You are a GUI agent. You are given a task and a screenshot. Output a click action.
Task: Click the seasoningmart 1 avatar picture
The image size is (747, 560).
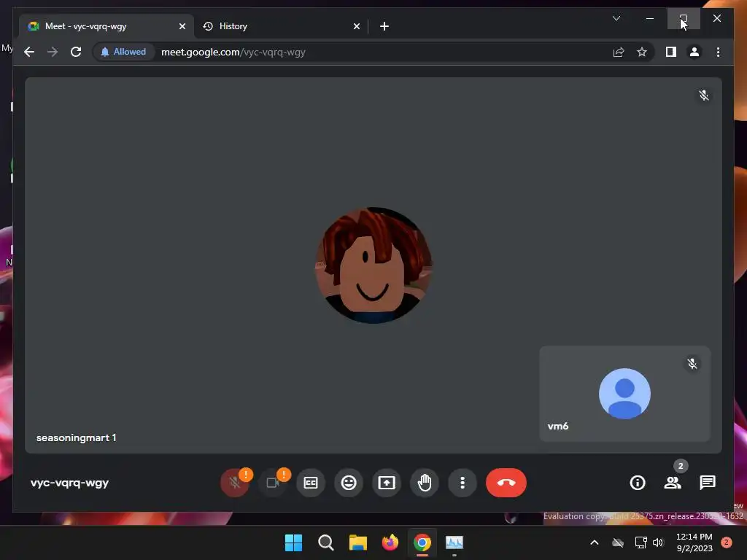click(373, 265)
